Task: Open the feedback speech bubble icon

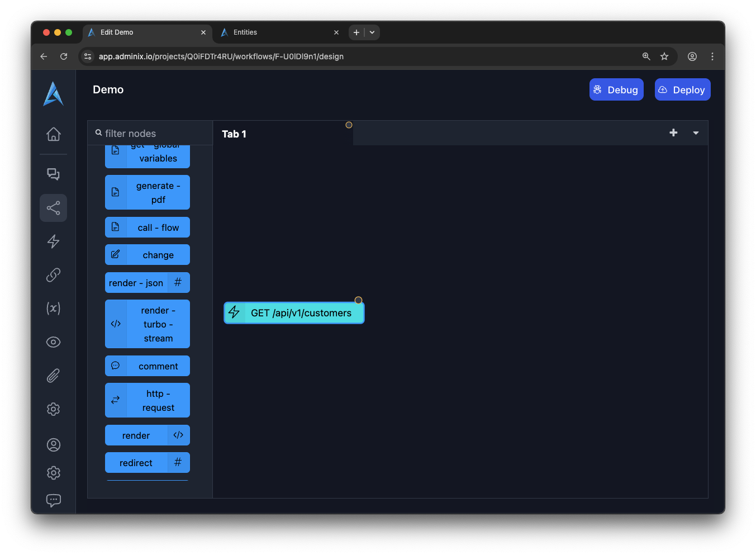Action: click(x=53, y=500)
